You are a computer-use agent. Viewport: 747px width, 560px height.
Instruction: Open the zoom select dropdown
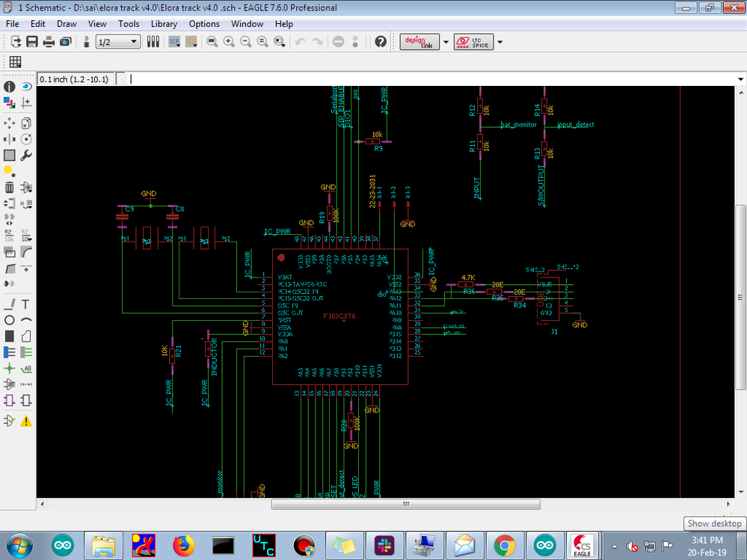click(x=280, y=42)
